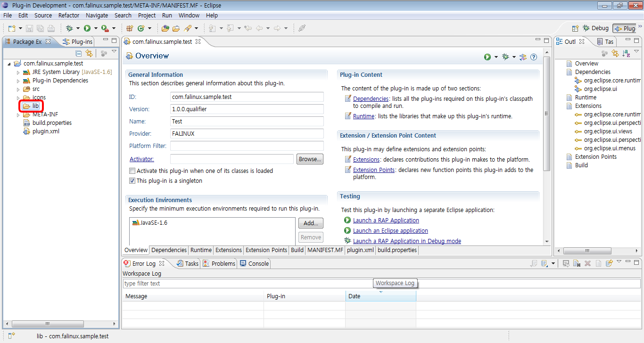Click the Open Perspective icon
The width and height of the screenshot is (644, 343).
coord(575,28)
